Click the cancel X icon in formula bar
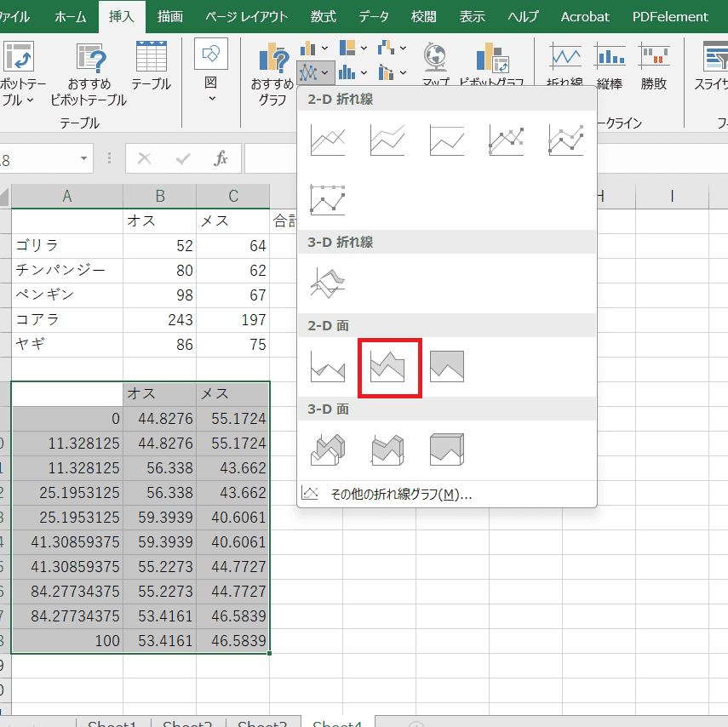 click(145, 159)
